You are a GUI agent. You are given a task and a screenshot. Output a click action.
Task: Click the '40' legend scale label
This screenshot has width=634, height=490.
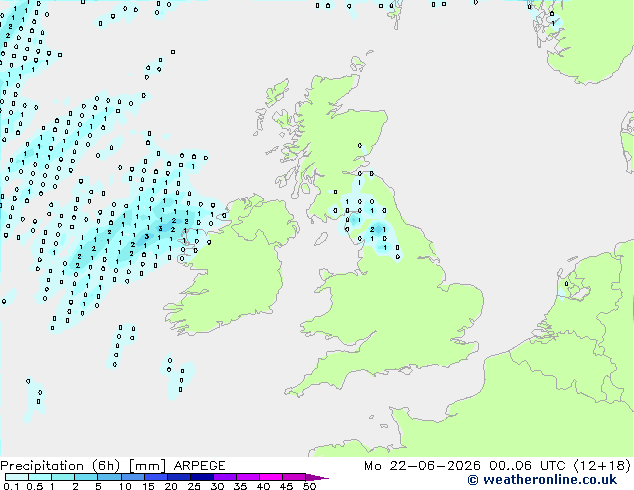coord(263,486)
